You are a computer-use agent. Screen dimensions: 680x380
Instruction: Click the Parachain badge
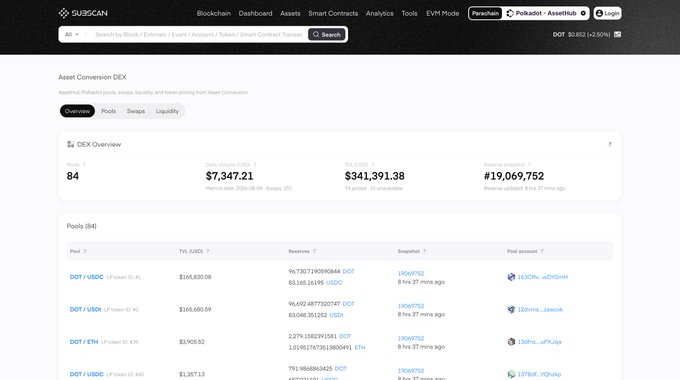pyautogui.click(x=485, y=13)
